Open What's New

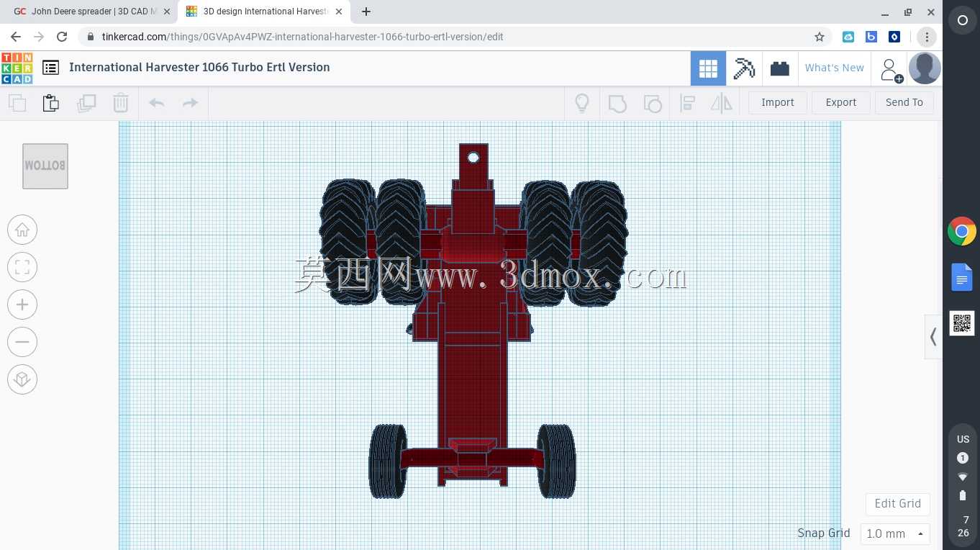pos(835,68)
